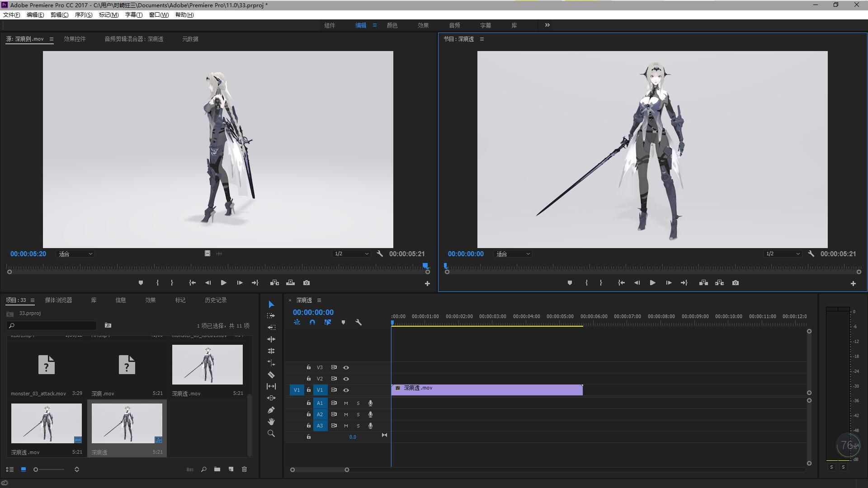Open Program monitor settings wrench

pos(811,254)
